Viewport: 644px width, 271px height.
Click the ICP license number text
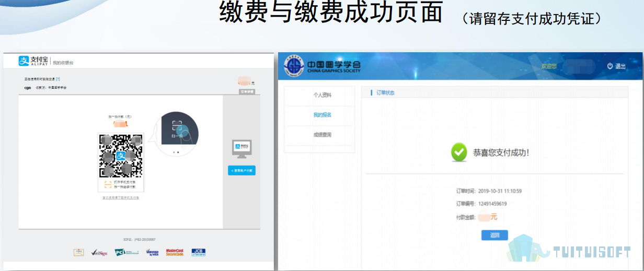point(140,240)
